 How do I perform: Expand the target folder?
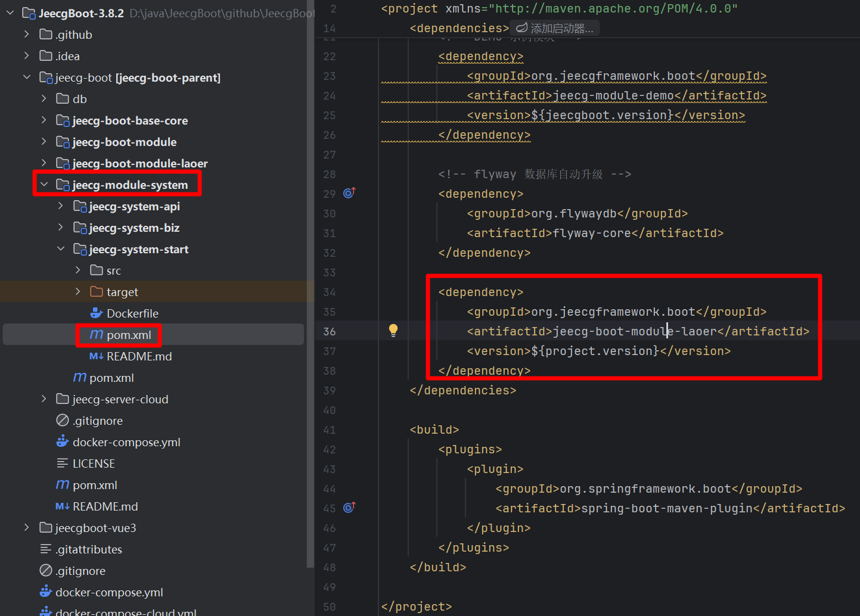[x=78, y=291]
